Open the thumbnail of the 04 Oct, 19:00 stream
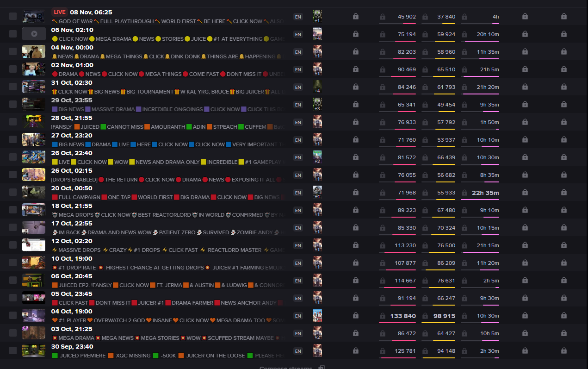Screen dimensions: 588x369 34,315
